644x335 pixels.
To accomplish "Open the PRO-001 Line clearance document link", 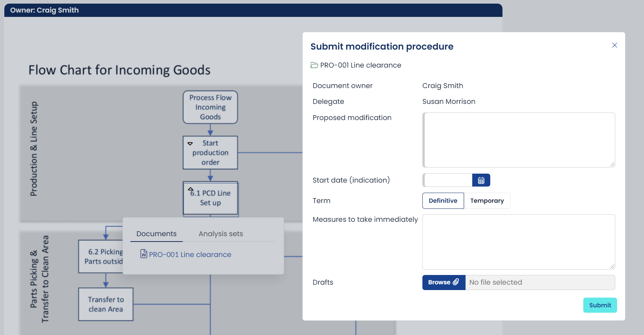I will [190, 254].
